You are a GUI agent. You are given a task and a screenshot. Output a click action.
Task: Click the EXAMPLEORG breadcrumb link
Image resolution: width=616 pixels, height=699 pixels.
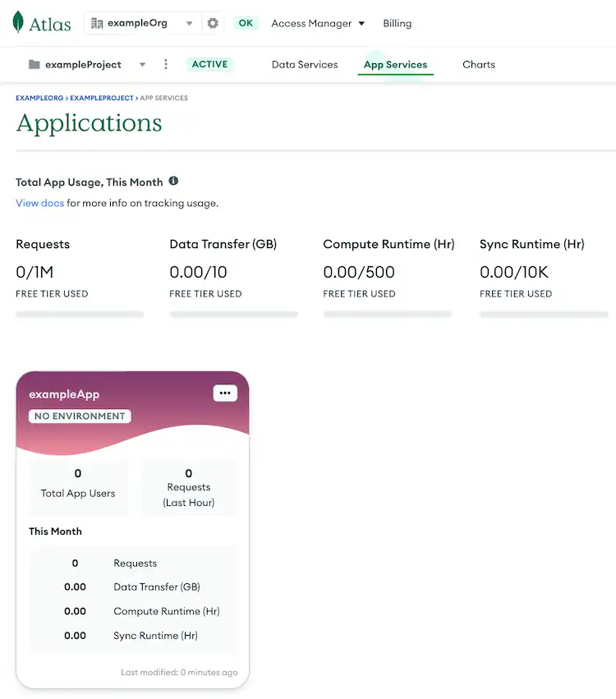coord(38,97)
